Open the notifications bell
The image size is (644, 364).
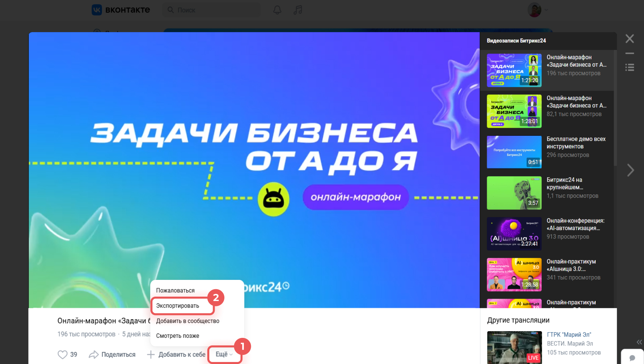click(x=277, y=10)
